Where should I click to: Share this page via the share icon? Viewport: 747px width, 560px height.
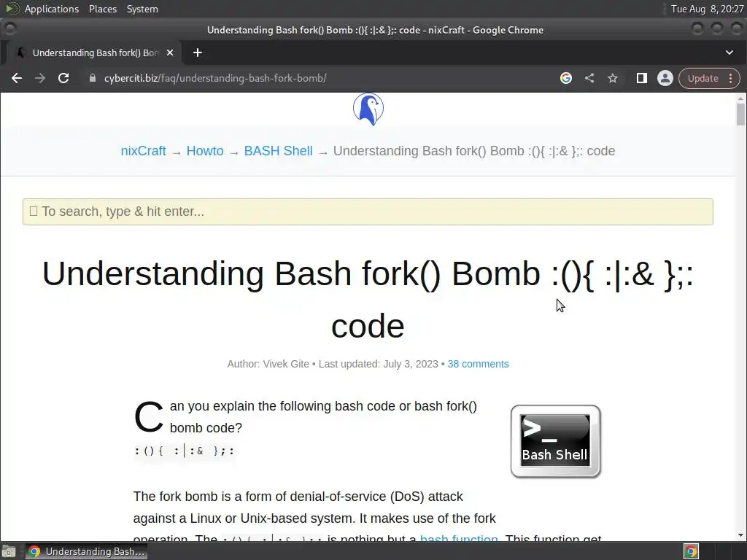589,78
